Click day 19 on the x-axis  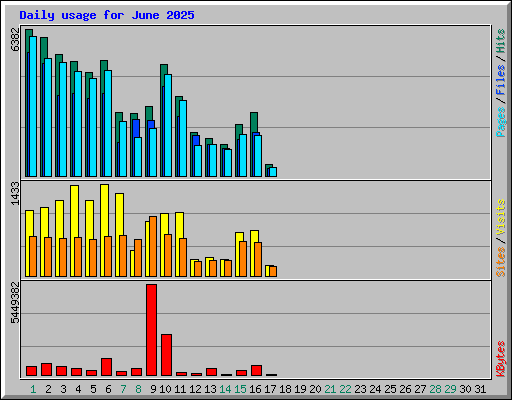(x=300, y=389)
